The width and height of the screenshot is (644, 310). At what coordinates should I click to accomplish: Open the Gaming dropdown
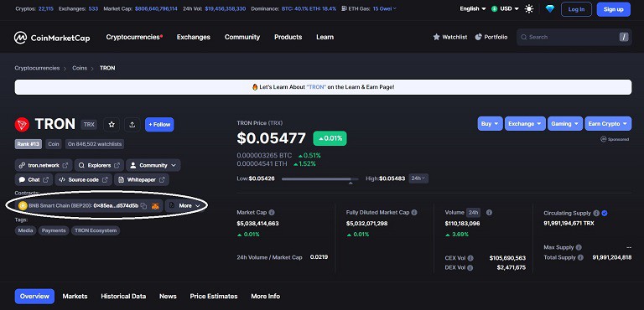click(564, 124)
